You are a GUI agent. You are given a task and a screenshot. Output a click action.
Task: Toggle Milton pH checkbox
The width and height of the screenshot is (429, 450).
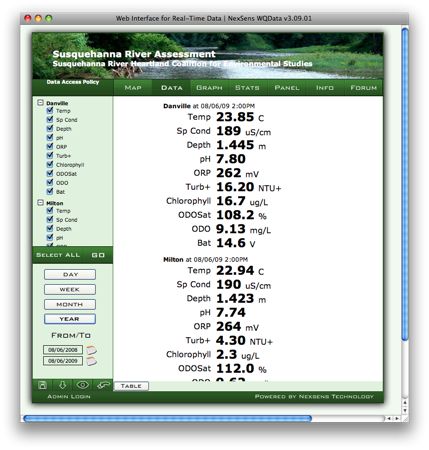coord(50,237)
